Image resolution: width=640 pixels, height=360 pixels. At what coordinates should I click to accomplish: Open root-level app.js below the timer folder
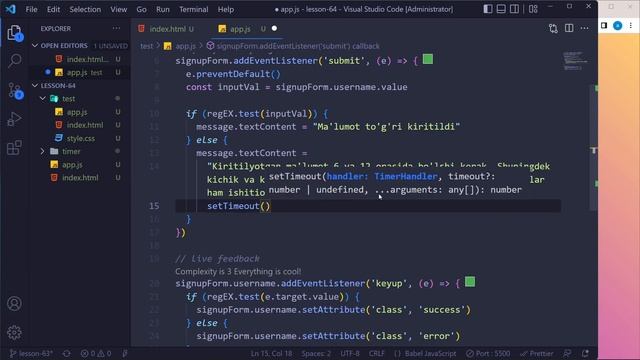80,164
